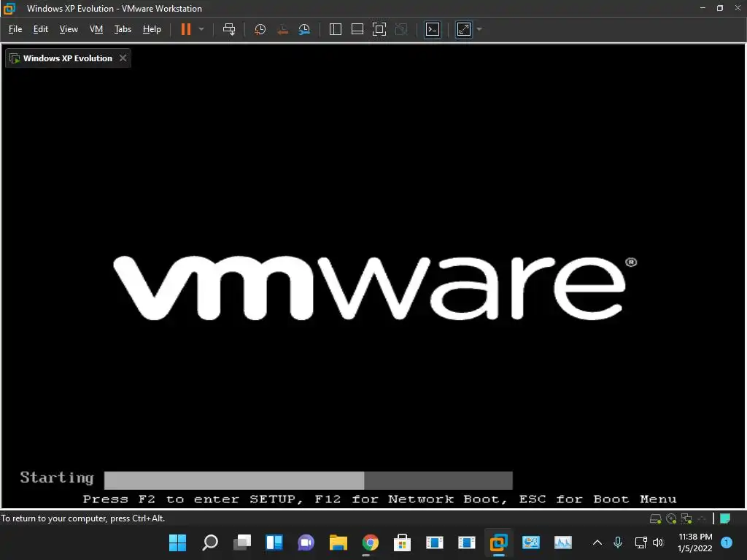
Task: Toggle the library sidebar panel icon
Action: click(336, 29)
